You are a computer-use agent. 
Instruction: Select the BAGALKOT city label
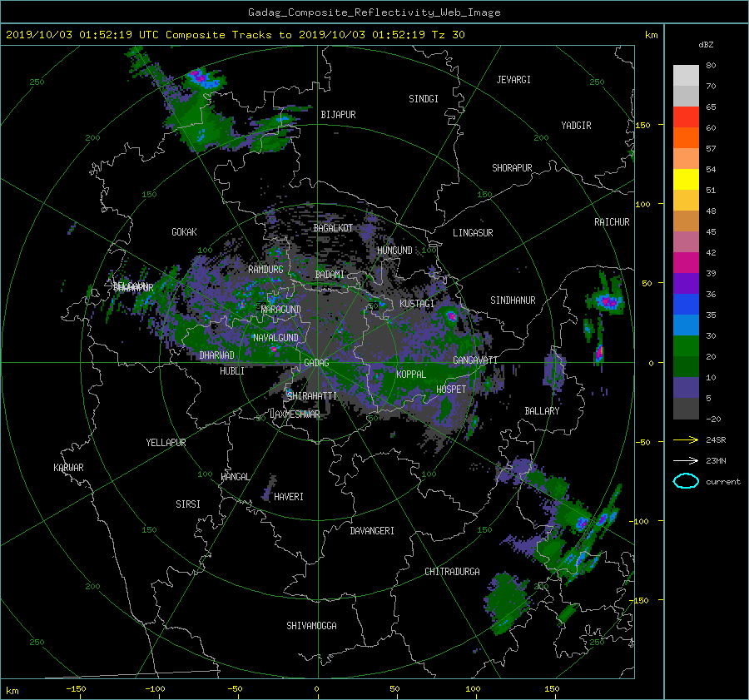pyautogui.click(x=333, y=228)
